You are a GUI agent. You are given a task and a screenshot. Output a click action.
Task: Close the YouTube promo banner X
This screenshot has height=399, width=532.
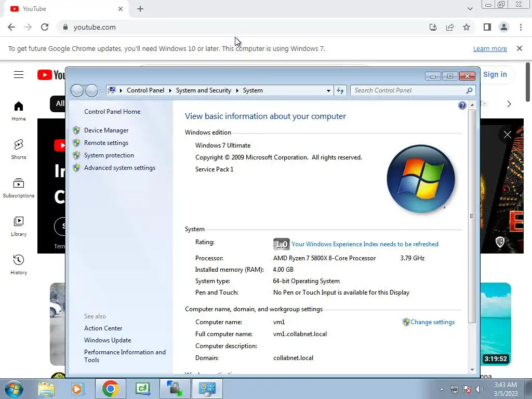click(507, 135)
